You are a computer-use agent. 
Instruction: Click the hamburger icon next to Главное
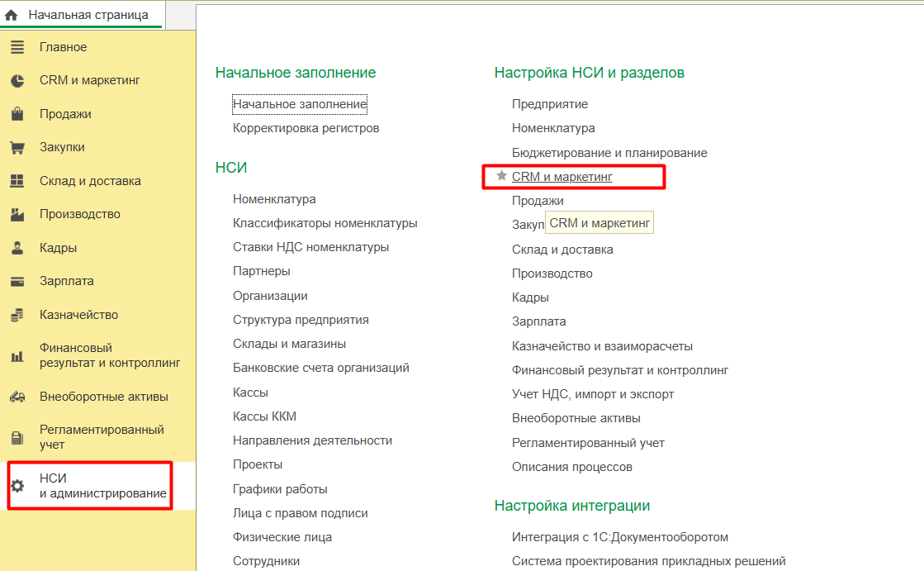coord(17,47)
